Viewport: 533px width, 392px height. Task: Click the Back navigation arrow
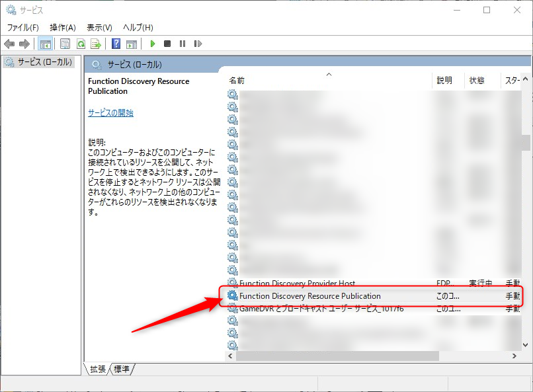tap(9, 44)
